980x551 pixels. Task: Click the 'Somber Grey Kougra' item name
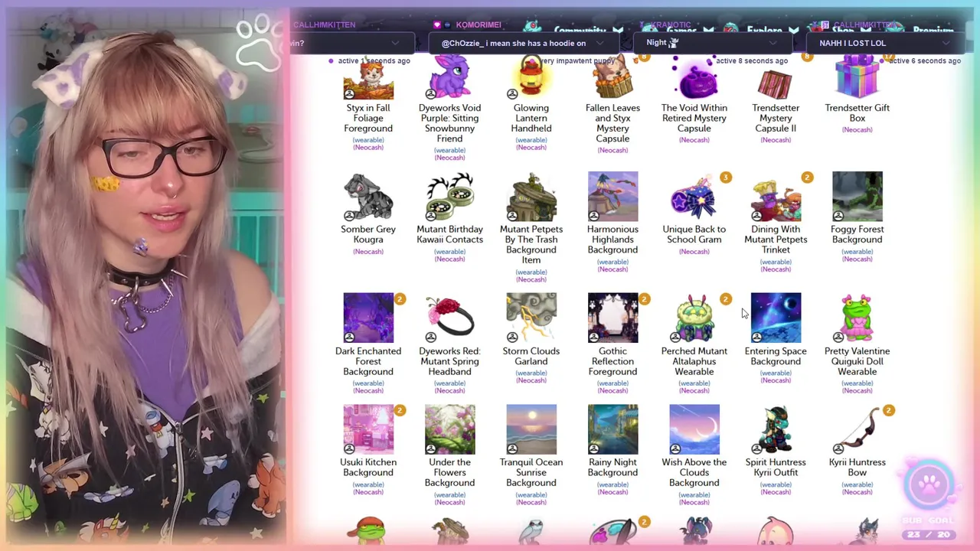[368, 234]
